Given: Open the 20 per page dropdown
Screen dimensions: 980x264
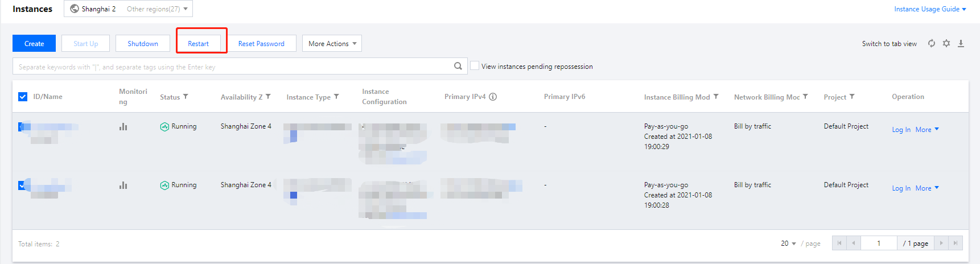Looking at the screenshot, I should (x=788, y=244).
